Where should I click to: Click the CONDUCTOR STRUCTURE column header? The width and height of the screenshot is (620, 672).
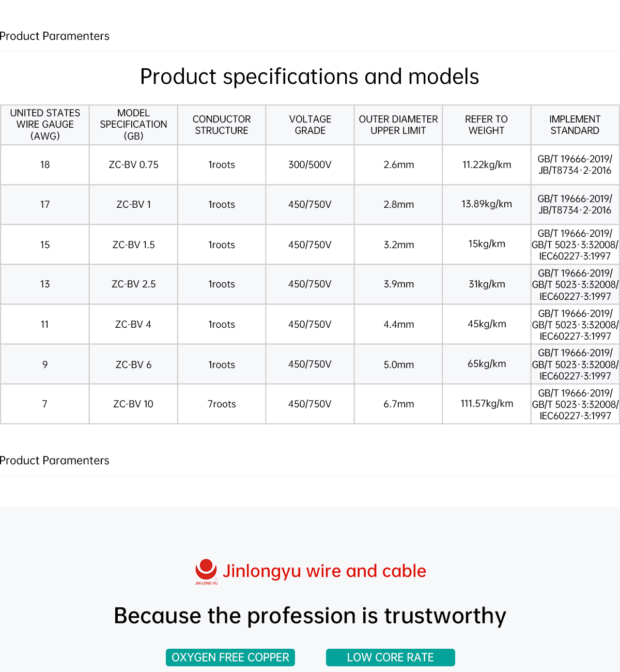(222, 125)
